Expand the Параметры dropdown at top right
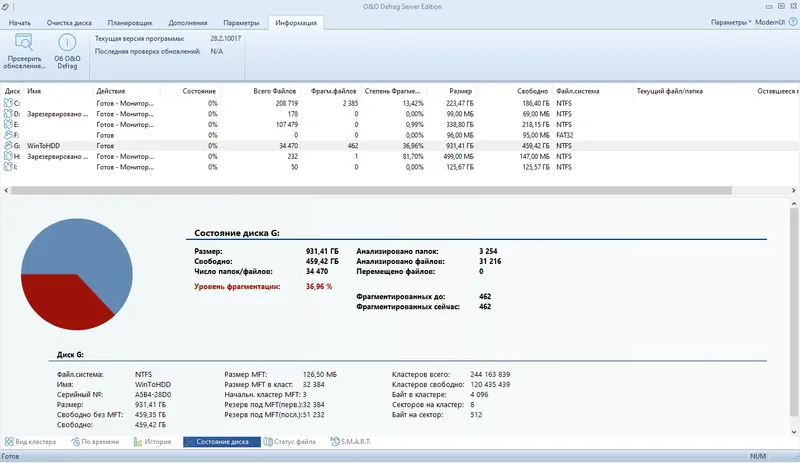This screenshot has width=800, height=463. (x=731, y=22)
